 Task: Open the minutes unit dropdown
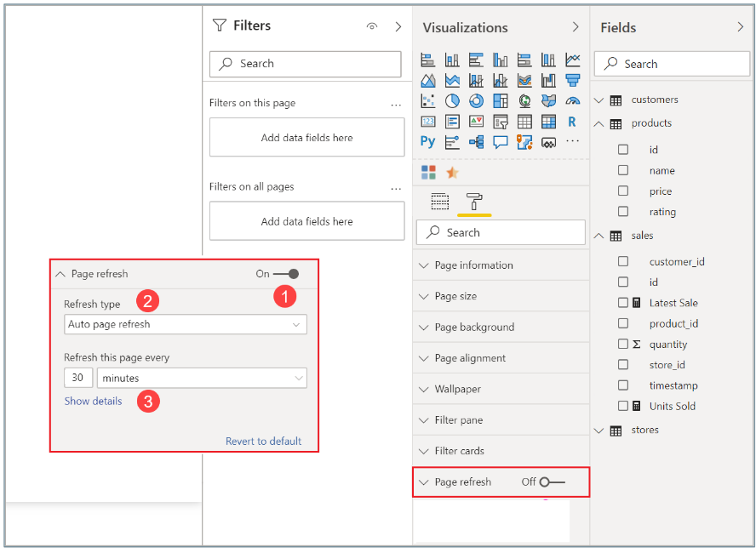click(x=202, y=378)
